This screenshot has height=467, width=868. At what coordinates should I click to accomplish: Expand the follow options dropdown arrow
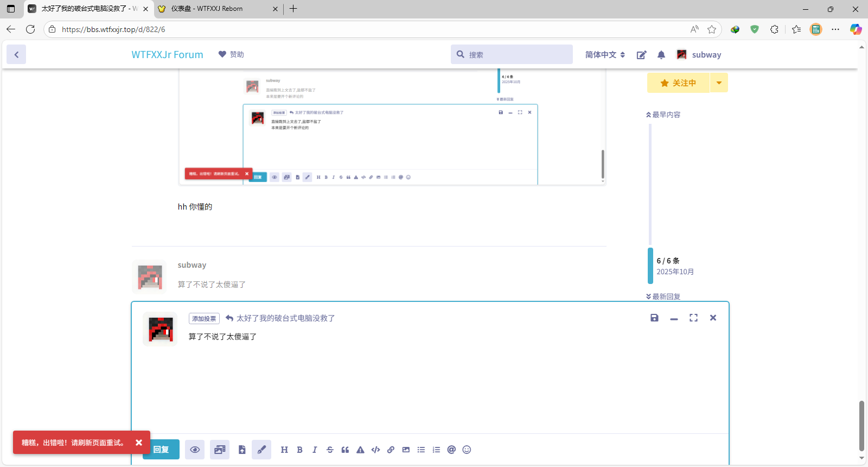click(719, 83)
